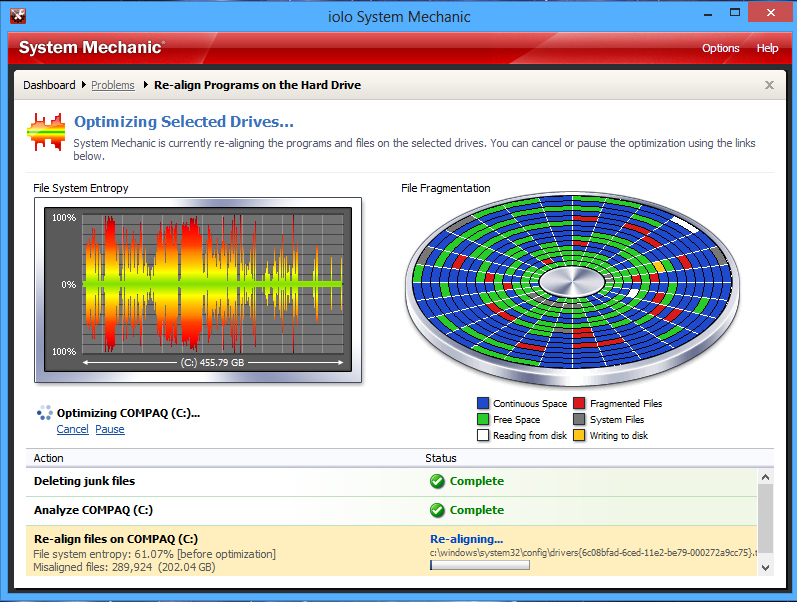The image size is (797, 602).
Task: Click the Free Space green swatch
Action: [483, 419]
